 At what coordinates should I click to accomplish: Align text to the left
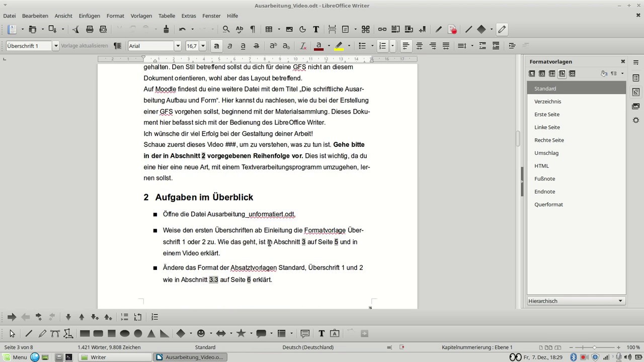(406, 46)
